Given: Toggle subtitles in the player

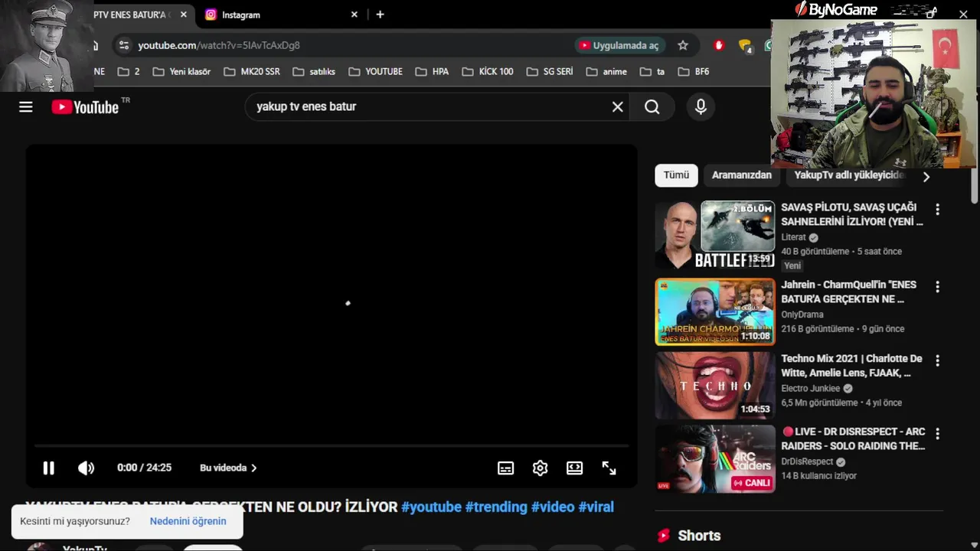Looking at the screenshot, I should [505, 468].
